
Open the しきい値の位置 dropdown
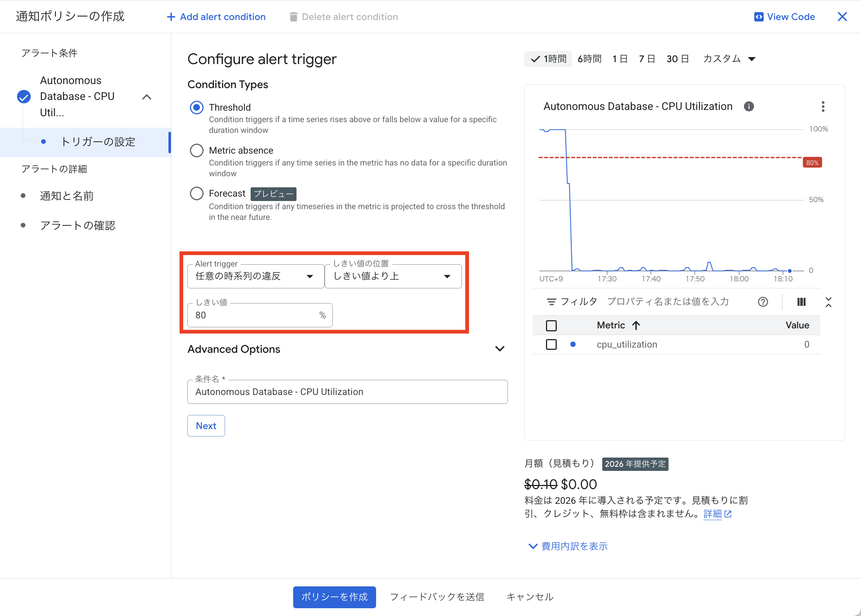(x=447, y=276)
